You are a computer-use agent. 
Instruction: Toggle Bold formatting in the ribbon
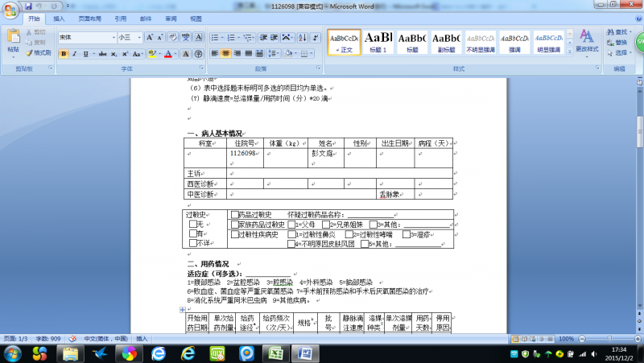64,54
